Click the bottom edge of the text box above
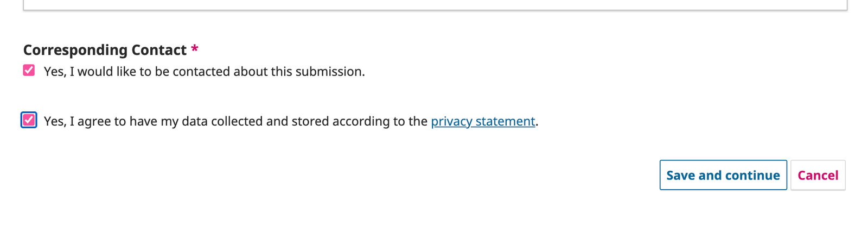 (434, 8)
